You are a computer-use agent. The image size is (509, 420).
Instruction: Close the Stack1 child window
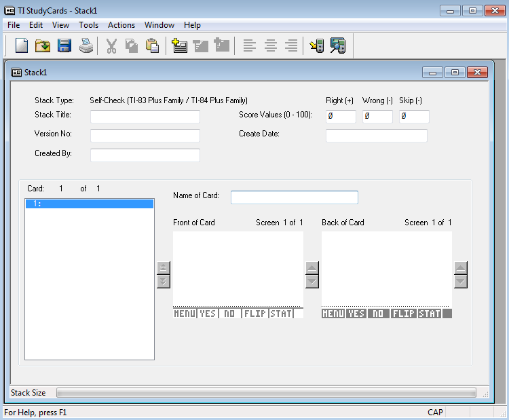click(477, 73)
